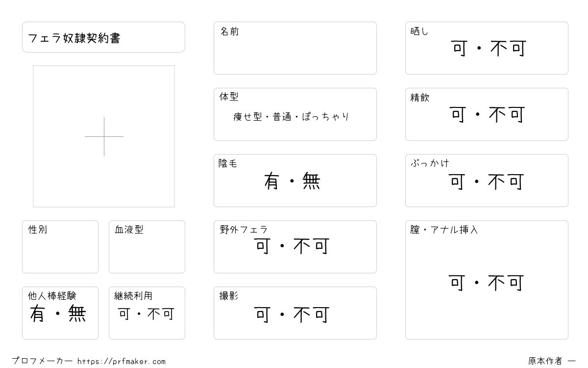This screenshot has width=588, height=368.
Task: Select the 性別 field
Action: (x=60, y=247)
